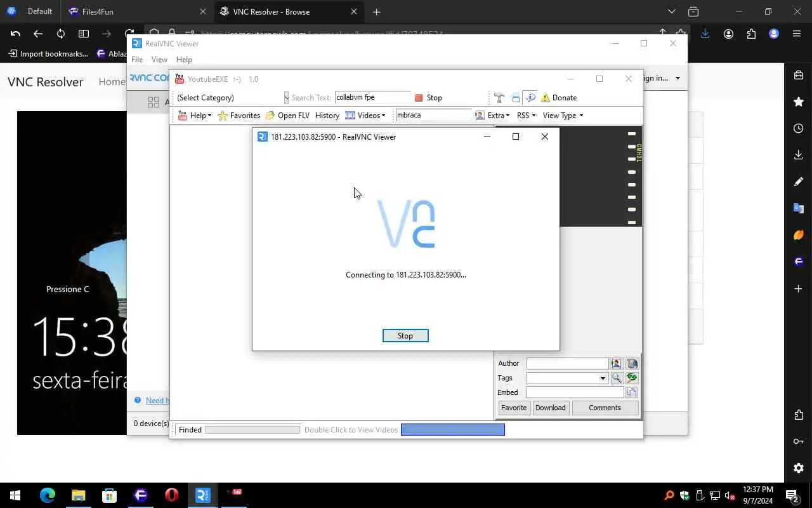Open File menu in RealVNC Viewer
This screenshot has height=508, width=812.
(137, 60)
